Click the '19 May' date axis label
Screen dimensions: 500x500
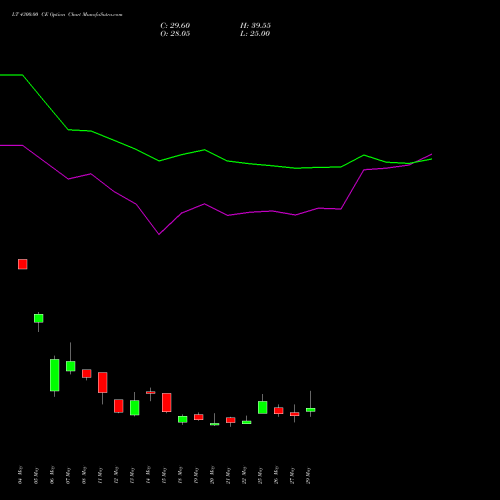pyautogui.click(x=196, y=475)
